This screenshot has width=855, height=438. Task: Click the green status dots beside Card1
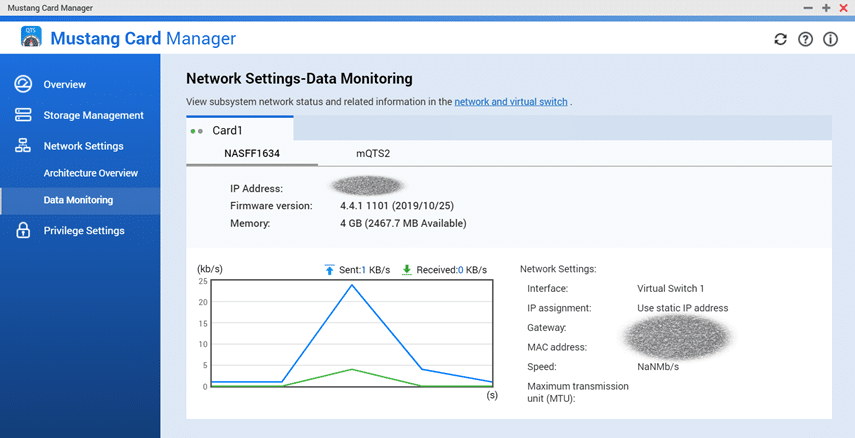pos(197,131)
